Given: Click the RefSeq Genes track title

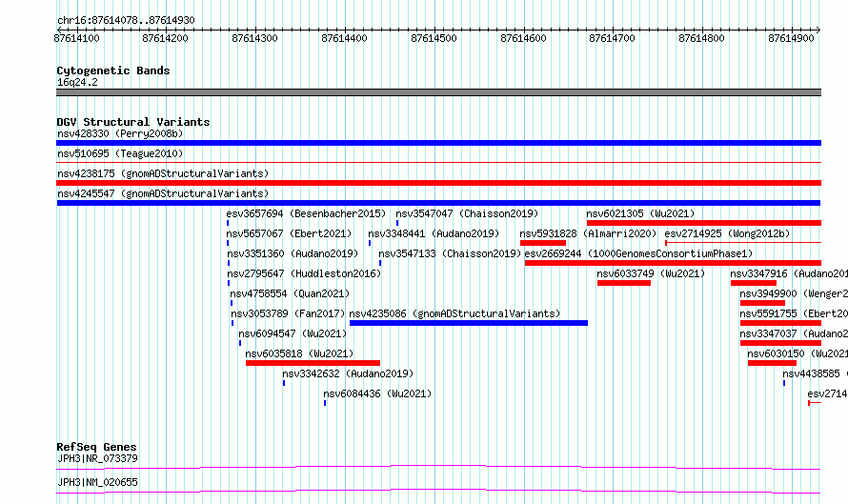Looking at the screenshot, I should click(96, 447).
